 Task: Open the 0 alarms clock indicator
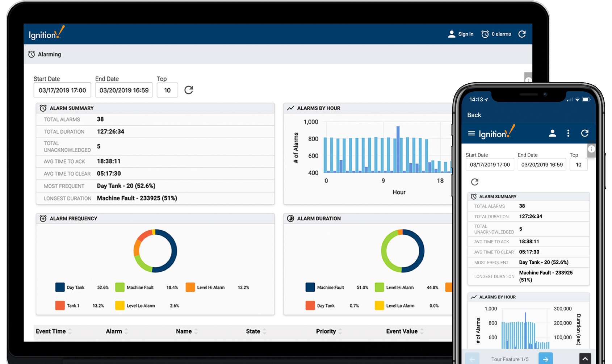pyautogui.click(x=485, y=34)
